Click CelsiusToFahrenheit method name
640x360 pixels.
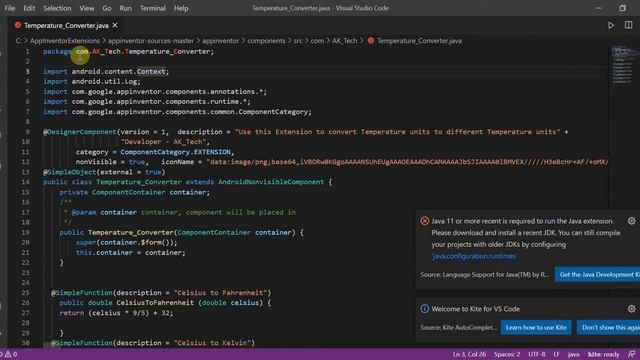pyautogui.click(x=155, y=303)
